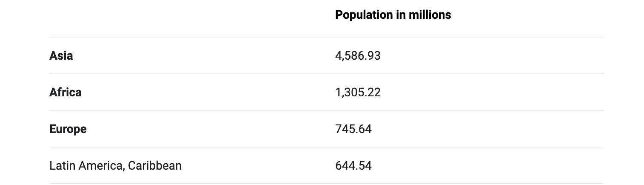
Task: Click the Population in millions column header
Action: [393, 15]
